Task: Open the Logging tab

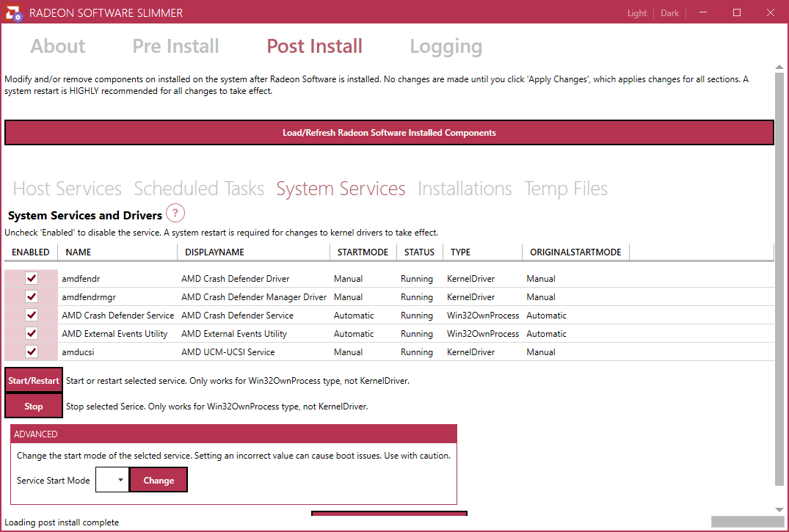Action: click(446, 46)
